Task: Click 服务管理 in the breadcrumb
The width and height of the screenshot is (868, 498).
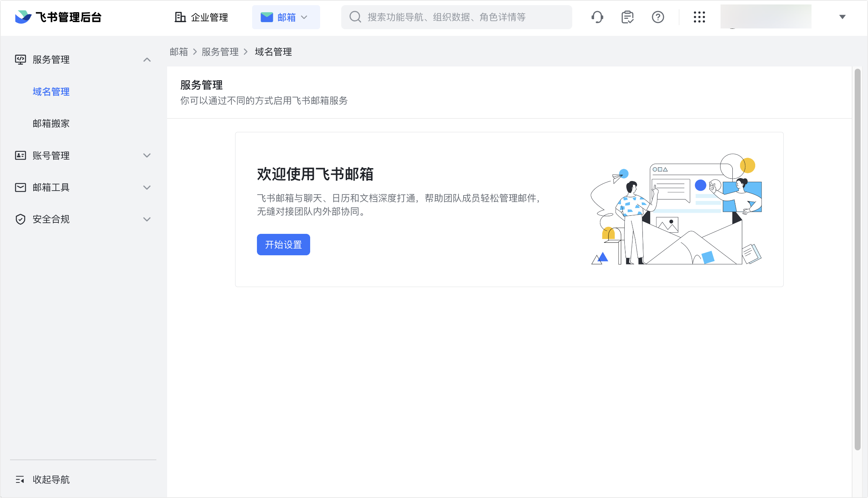Action: point(220,52)
